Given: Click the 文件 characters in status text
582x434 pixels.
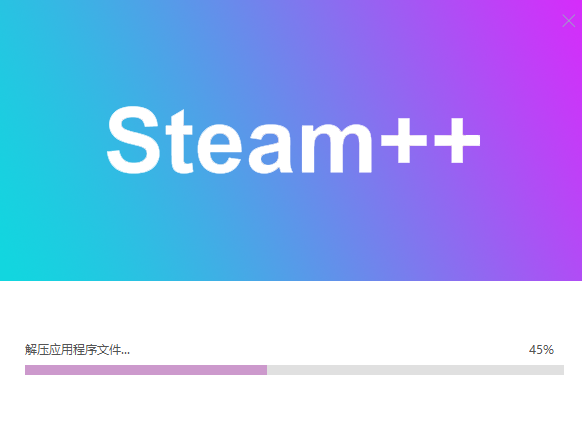Looking at the screenshot, I should [109, 350].
